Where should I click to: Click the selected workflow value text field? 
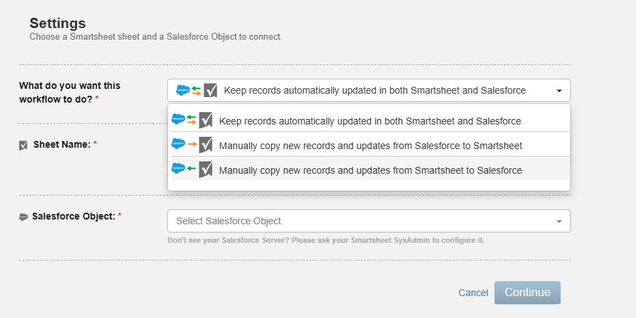pos(369,90)
